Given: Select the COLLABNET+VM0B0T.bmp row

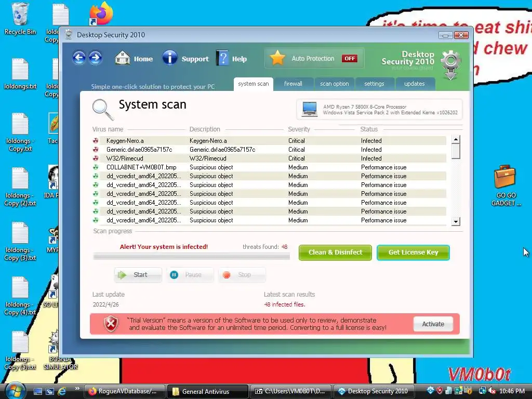Looking at the screenshot, I should point(269,167).
